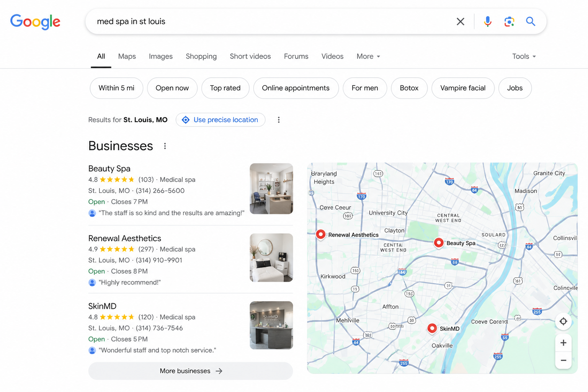Zoom in on the map with plus

(x=563, y=343)
